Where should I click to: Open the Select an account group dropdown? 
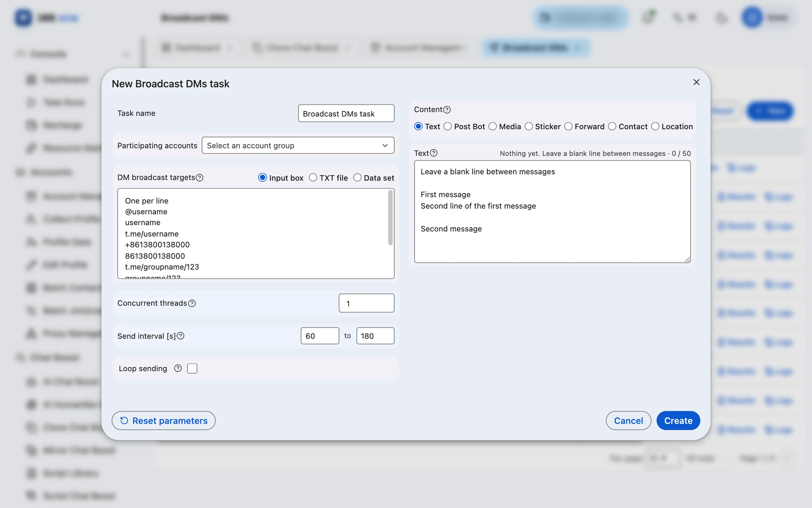298,145
